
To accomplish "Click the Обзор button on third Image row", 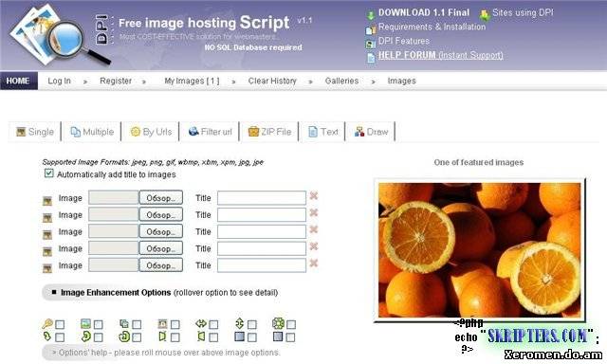I will tap(160, 231).
